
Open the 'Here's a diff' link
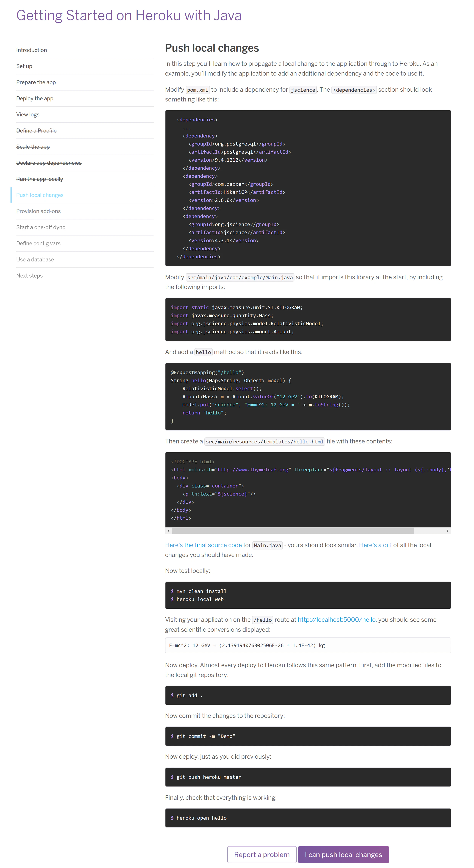click(x=375, y=545)
